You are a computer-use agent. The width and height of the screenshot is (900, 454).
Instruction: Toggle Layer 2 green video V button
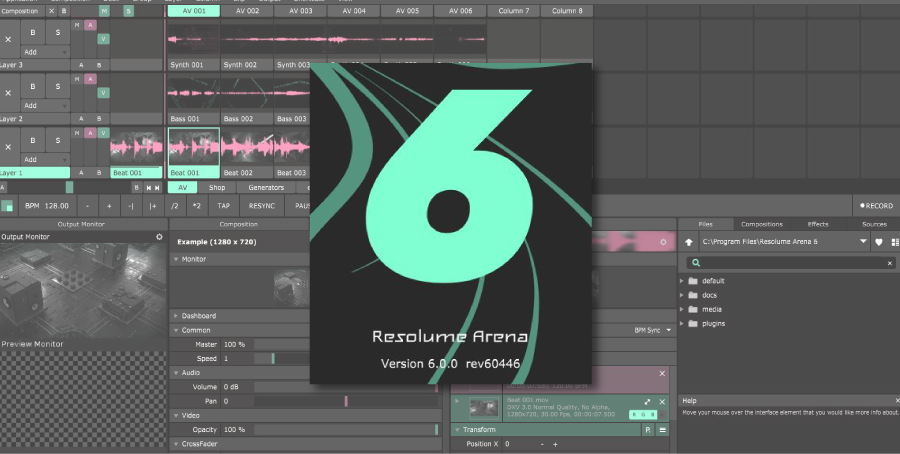[x=103, y=92]
